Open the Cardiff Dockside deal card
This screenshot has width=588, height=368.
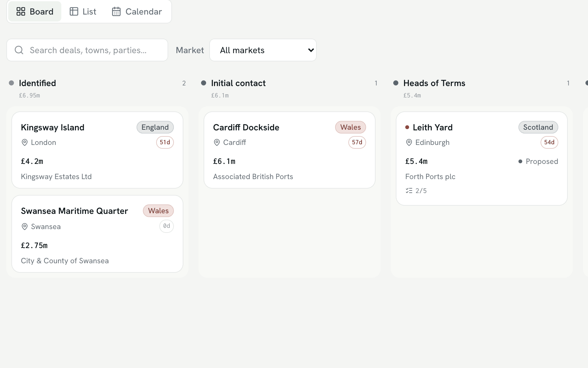point(290,150)
